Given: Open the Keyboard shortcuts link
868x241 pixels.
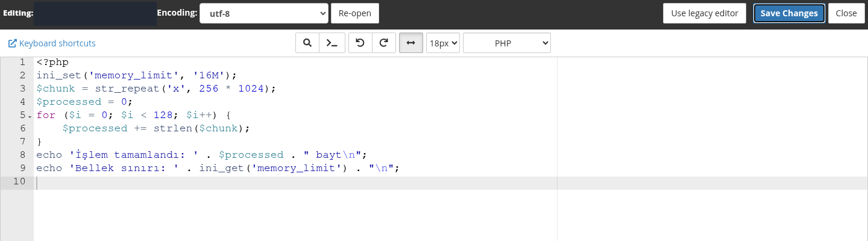Looking at the screenshot, I should (52, 43).
